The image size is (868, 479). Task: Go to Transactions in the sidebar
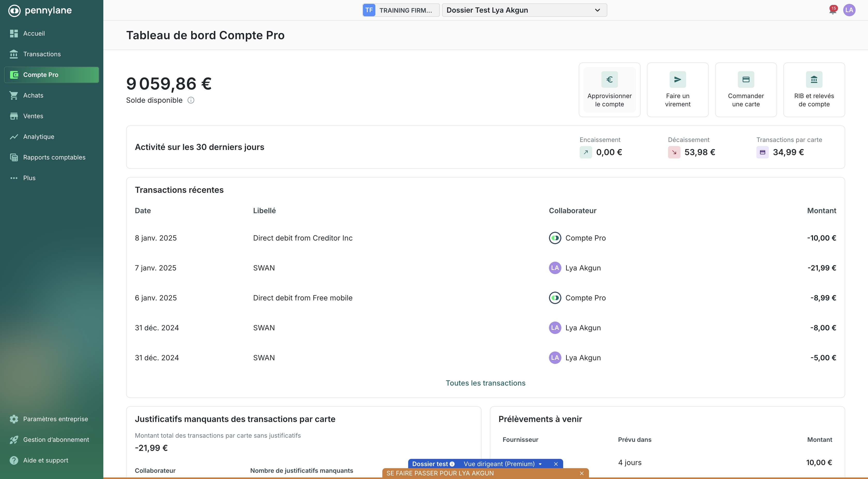[42, 54]
